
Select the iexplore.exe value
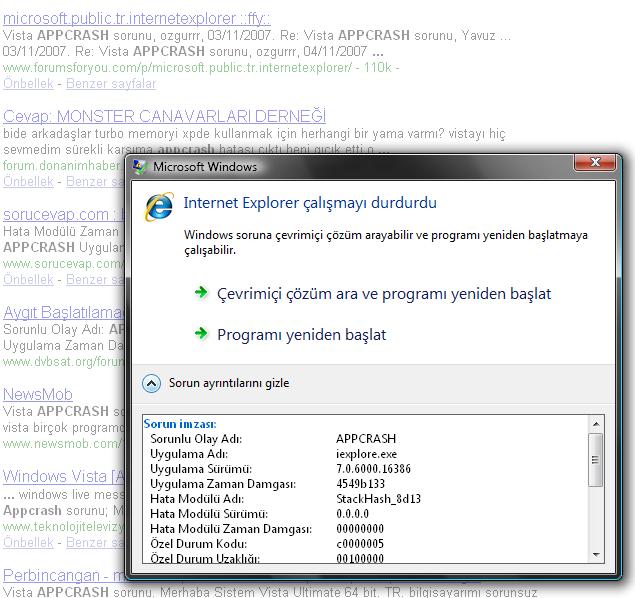[x=367, y=454]
